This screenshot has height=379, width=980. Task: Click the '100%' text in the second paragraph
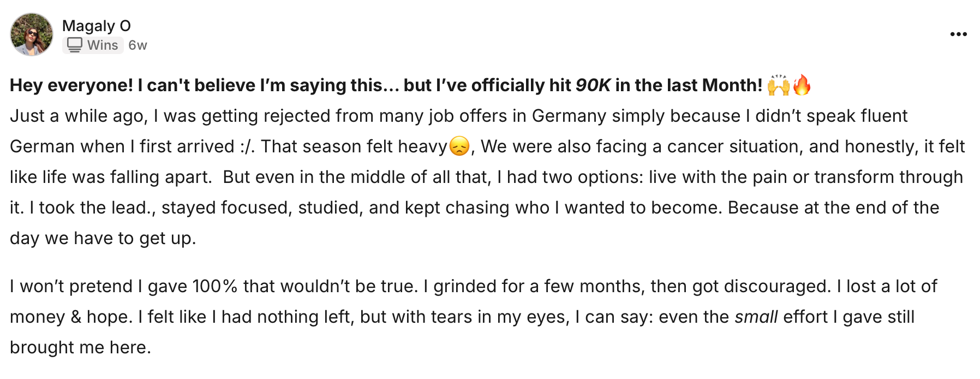pos(215,286)
